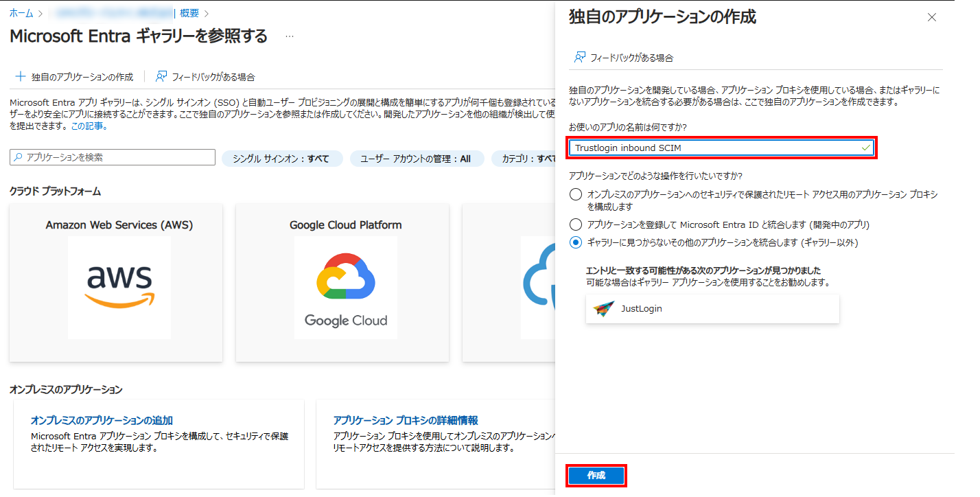This screenshot has height=497, width=980.
Task: Click the side panel feedback person icon
Action: (x=581, y=58)
